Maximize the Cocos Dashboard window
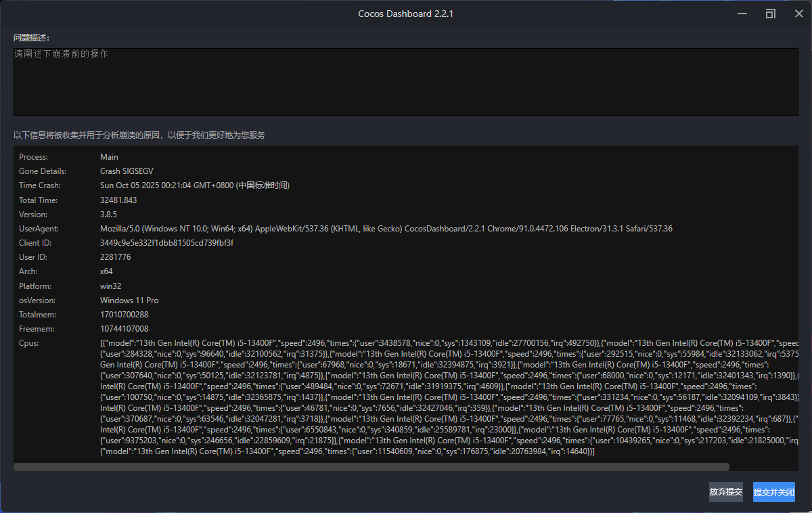812x513 pixels. 770,14
